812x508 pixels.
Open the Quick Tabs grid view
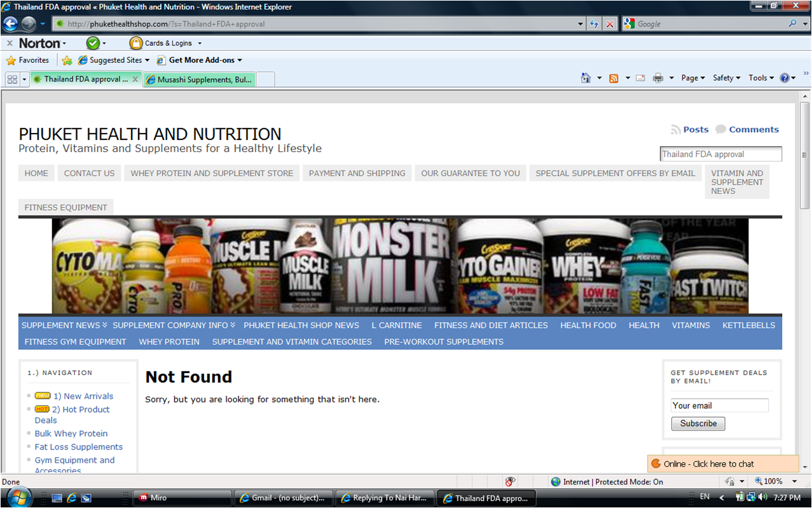tap(11, 79)
